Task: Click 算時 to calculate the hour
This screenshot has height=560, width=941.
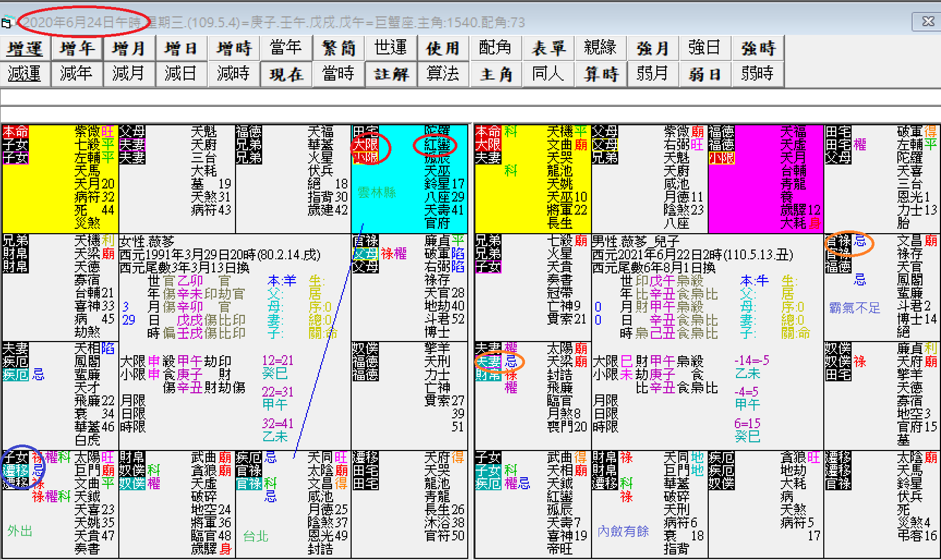Action: tap(600, 74)
